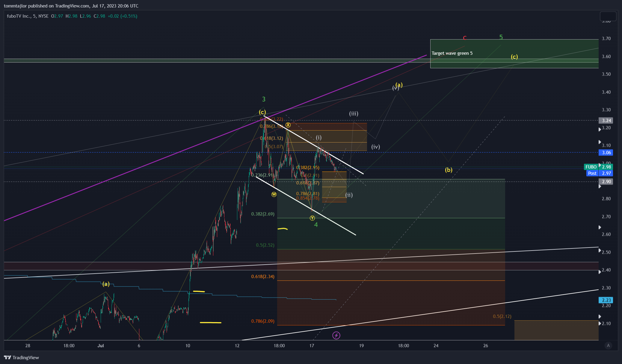Screen dimensions: 622x364
Task: Click the blue 'Post' price tag
Action: (592, 173)
